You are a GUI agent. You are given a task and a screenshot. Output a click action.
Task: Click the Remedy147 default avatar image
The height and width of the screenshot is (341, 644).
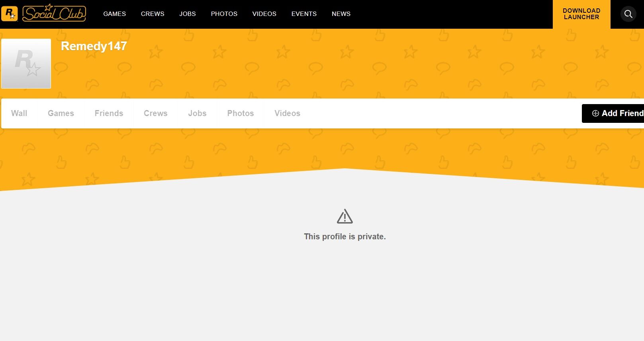(26, 63)
